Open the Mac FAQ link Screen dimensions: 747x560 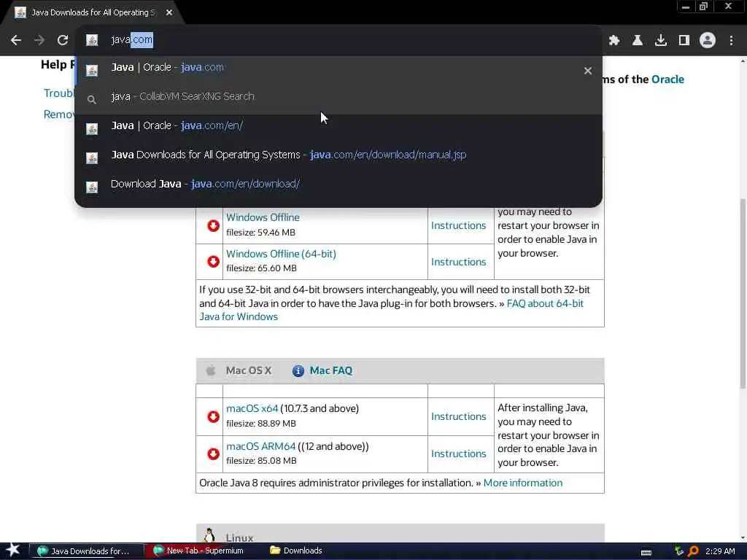tap(330, 370)
